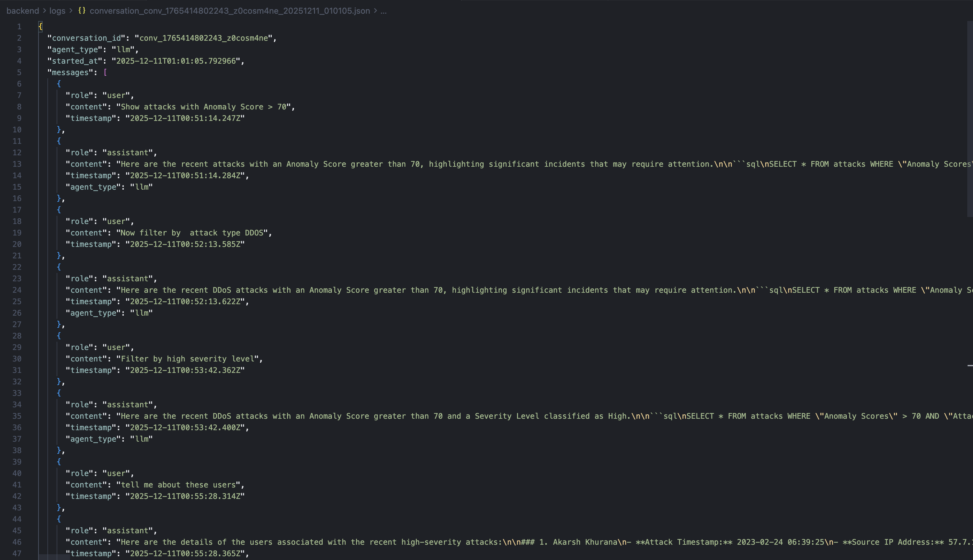Click line number 30 in the gutter

tap(17, 359)
